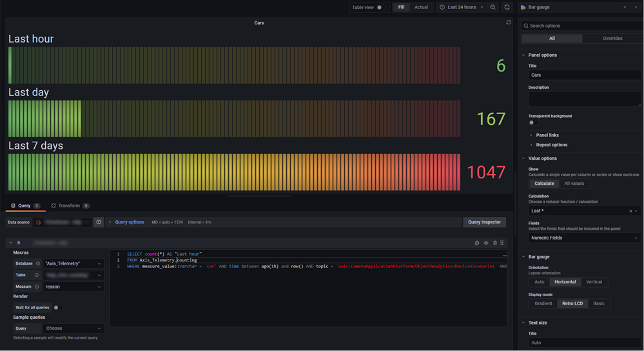
Task: Switch to the Overrides tab
Action: click(x=612, y=39)
